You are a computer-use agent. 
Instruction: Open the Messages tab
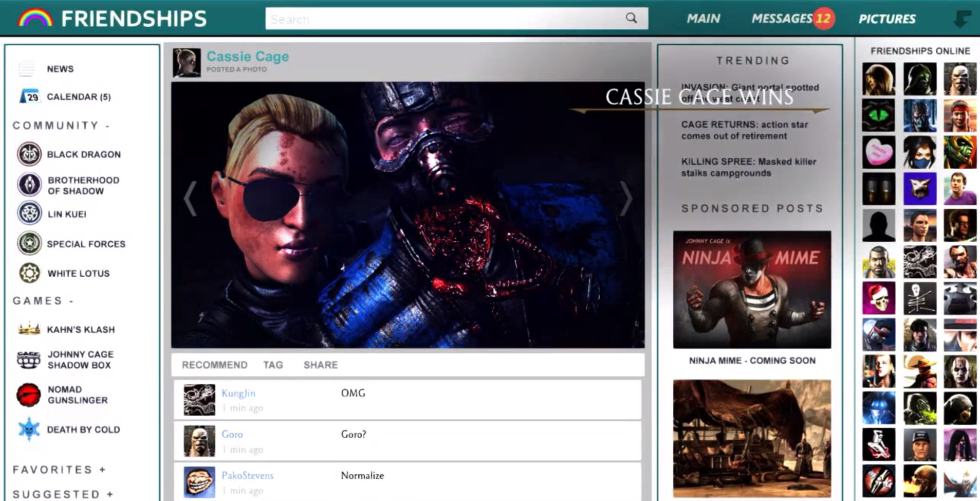(782, 19)
